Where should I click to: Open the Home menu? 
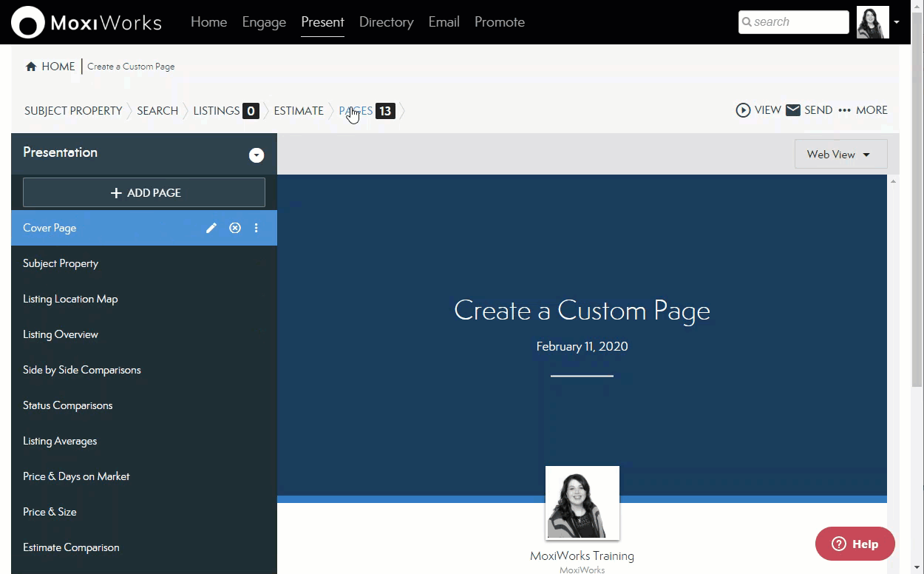coord(209,22)
